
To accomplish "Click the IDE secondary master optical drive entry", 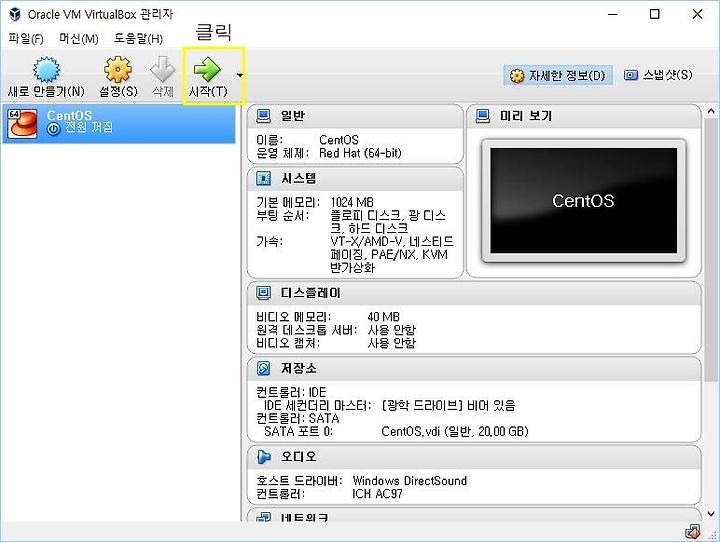I will (448, 405).
